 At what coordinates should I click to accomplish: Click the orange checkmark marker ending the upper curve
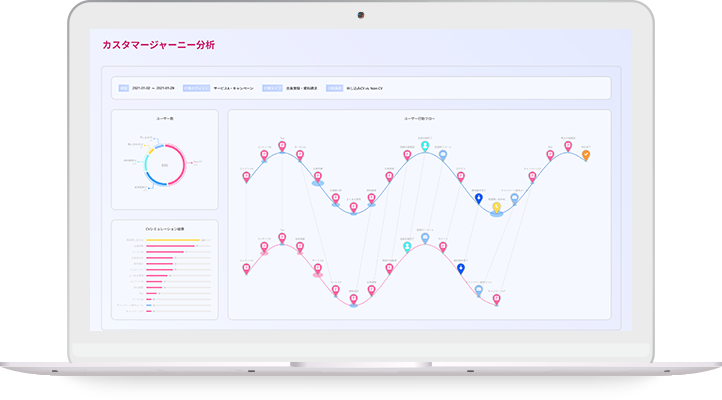[586, 155]
